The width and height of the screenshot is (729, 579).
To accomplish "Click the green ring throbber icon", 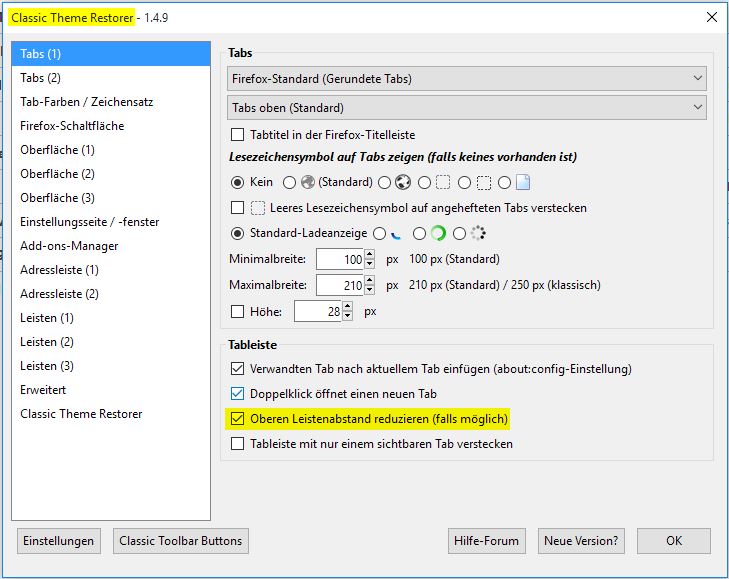I will (438, 233).
